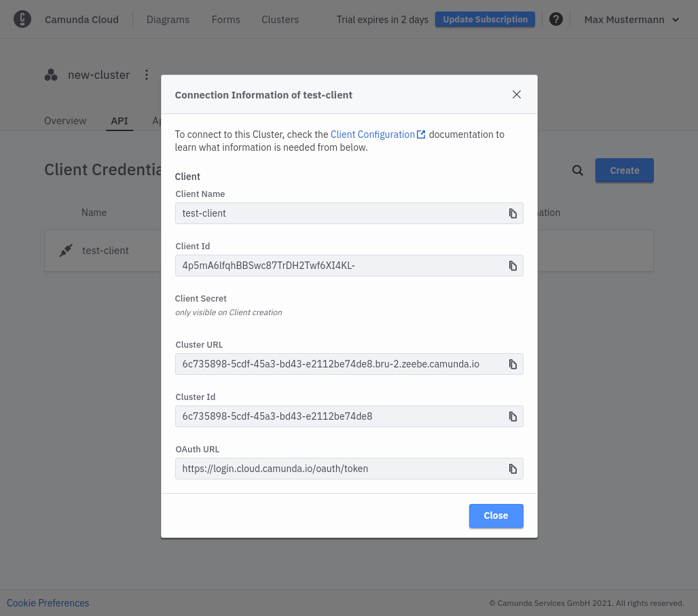Expand the Max Mustermann account menu
The height and width of the screenshot is (616, 698).
[x=631, y=20]
